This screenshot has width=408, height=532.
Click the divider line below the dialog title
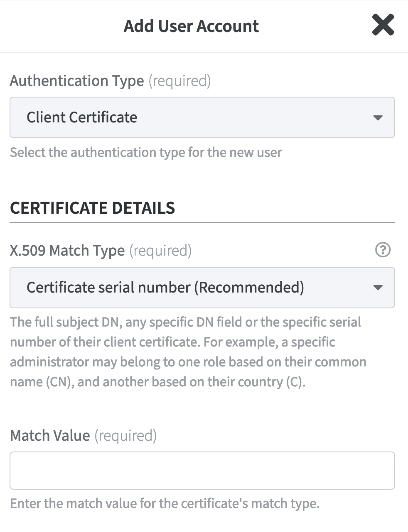204,53
